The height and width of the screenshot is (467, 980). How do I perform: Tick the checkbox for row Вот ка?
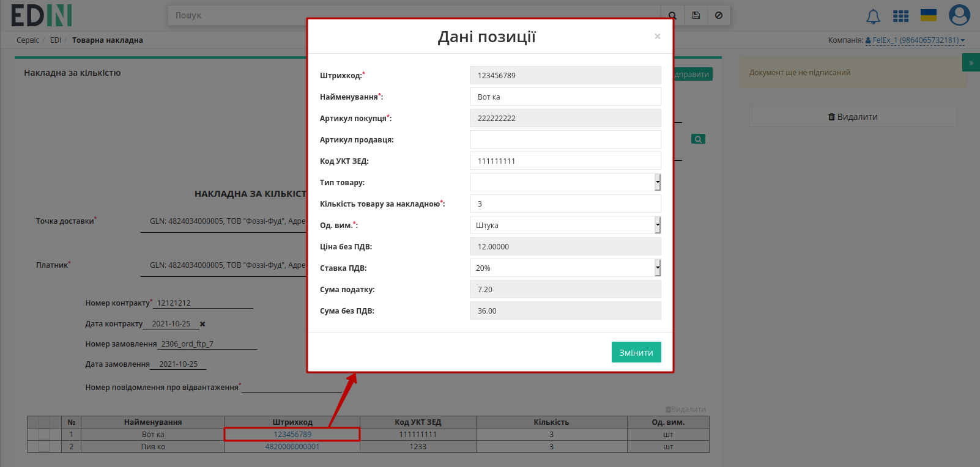(44, 435)
